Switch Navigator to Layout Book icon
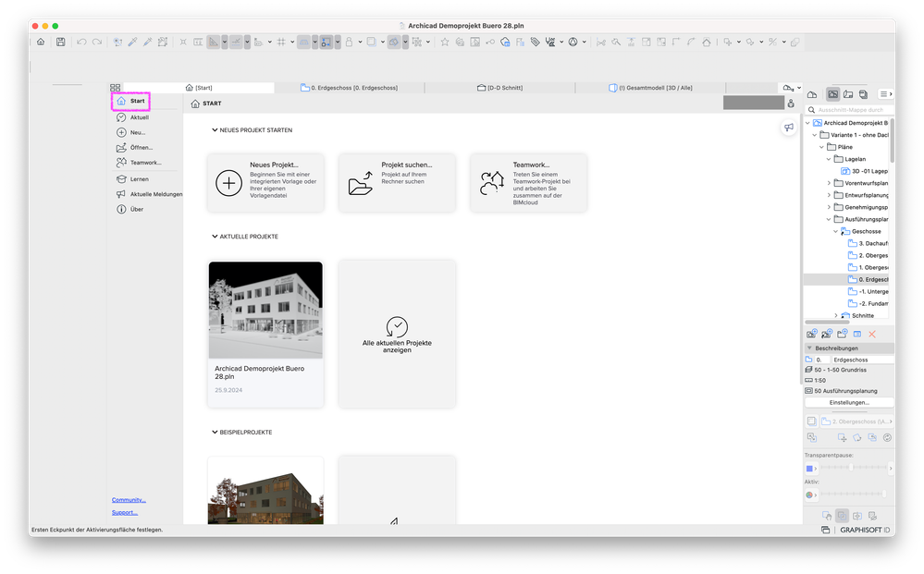Viewport: 924px width, 574px height. (848, 94)
